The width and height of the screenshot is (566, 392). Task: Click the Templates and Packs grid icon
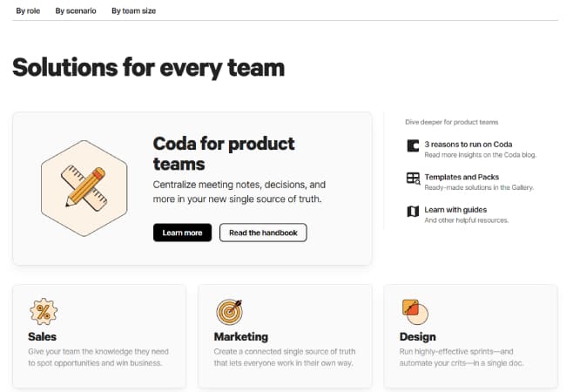coord(413,179)
